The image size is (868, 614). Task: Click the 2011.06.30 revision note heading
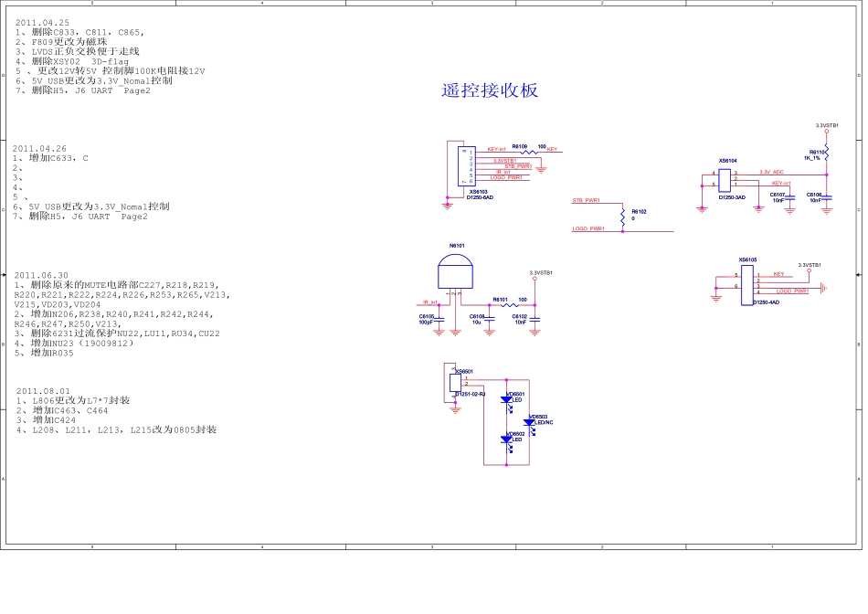point(42,275)
